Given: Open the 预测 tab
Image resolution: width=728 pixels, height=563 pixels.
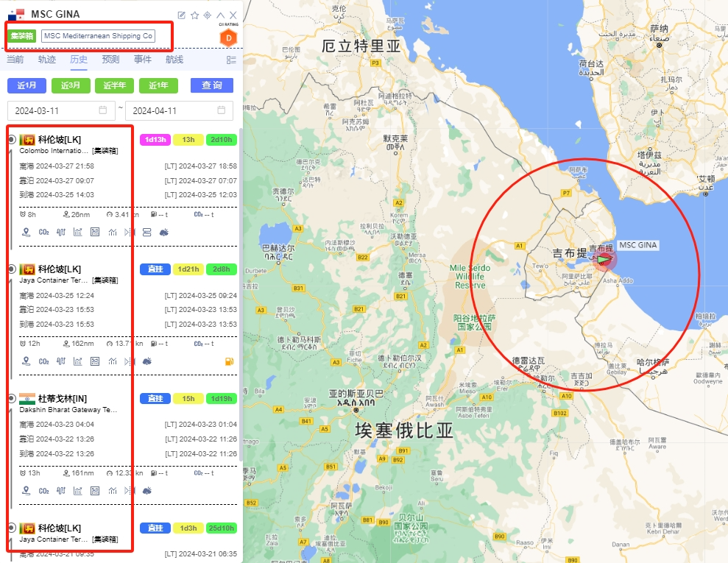Looking at the screenshot, I should pos(110,60).
